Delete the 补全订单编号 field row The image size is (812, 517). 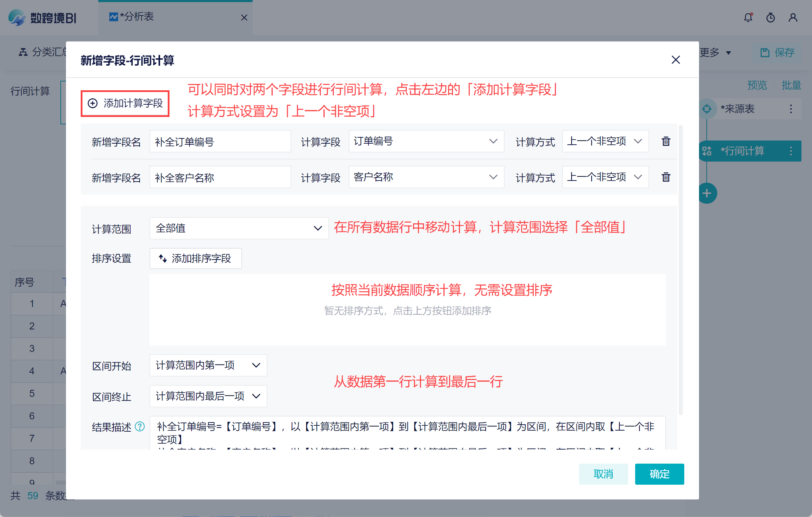pos(666,142)
